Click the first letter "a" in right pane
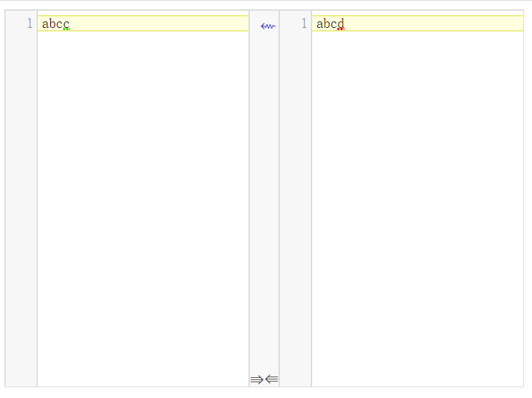Viewport: 532px width, 398px height. pos(320,24)
